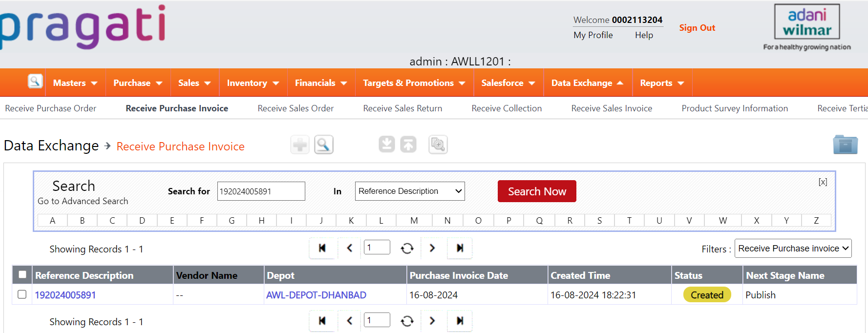Screen dimensions: 868x333
Task: Refresh records using upper pager icon
Action: 407,249
